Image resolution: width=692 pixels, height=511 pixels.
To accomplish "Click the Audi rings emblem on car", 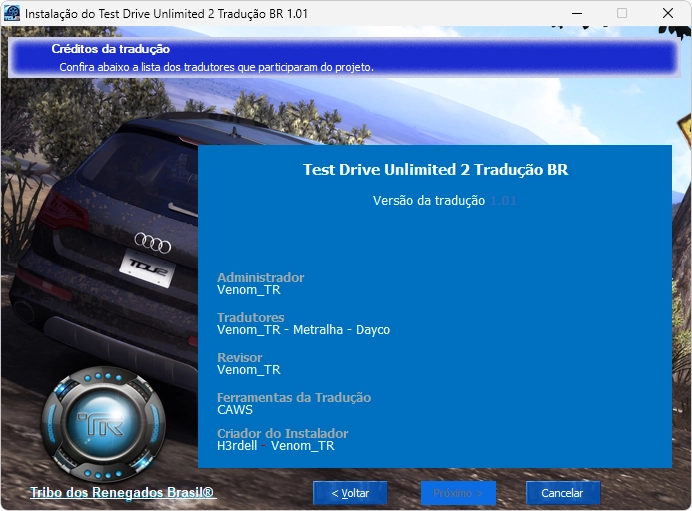I will coord(153,243).
